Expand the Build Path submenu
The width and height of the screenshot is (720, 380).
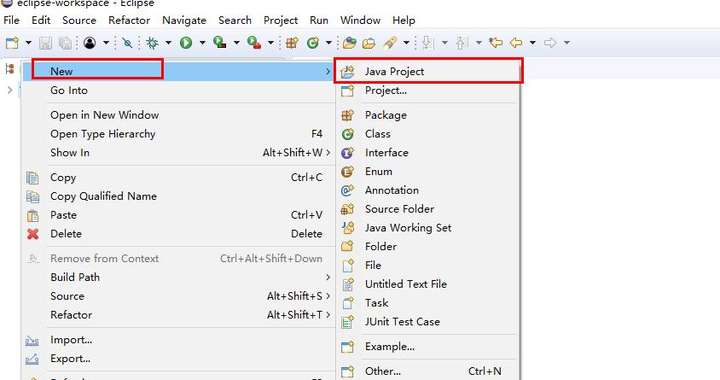[178, 277]
